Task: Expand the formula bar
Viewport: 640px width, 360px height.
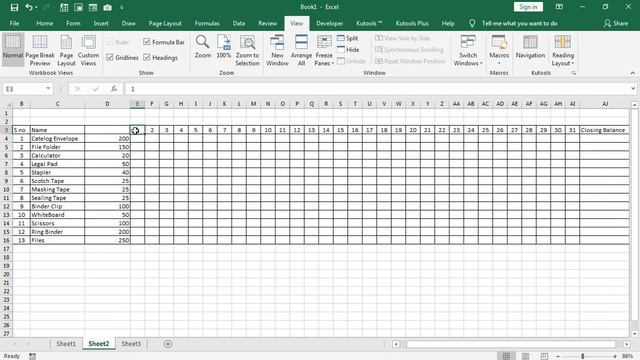Action: coord(633,88)
